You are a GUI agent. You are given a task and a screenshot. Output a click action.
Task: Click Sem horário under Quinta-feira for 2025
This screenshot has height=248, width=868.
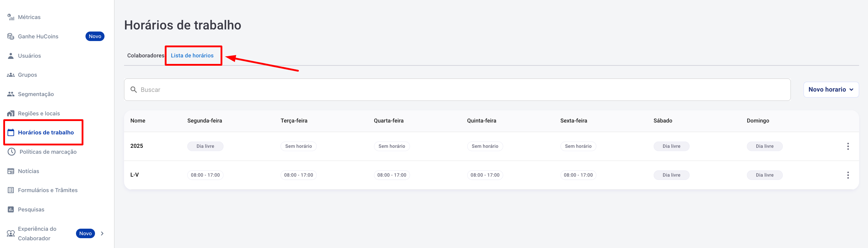(x=485, y=146)
